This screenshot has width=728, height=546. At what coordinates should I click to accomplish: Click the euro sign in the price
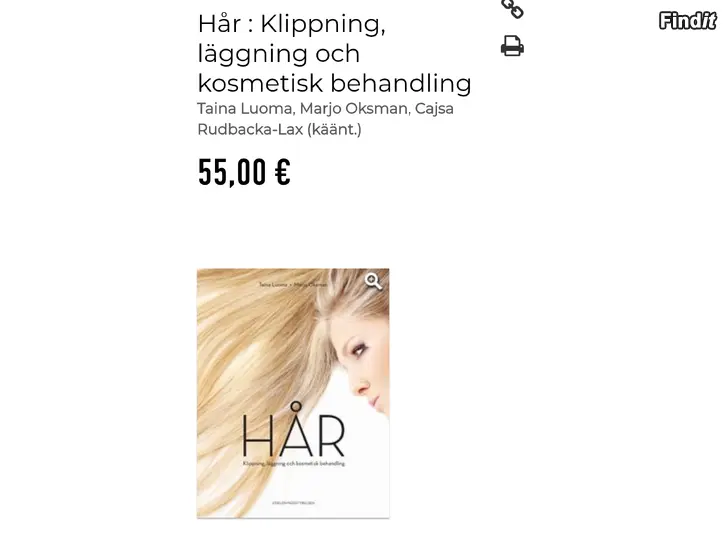(x=282, y=171)
